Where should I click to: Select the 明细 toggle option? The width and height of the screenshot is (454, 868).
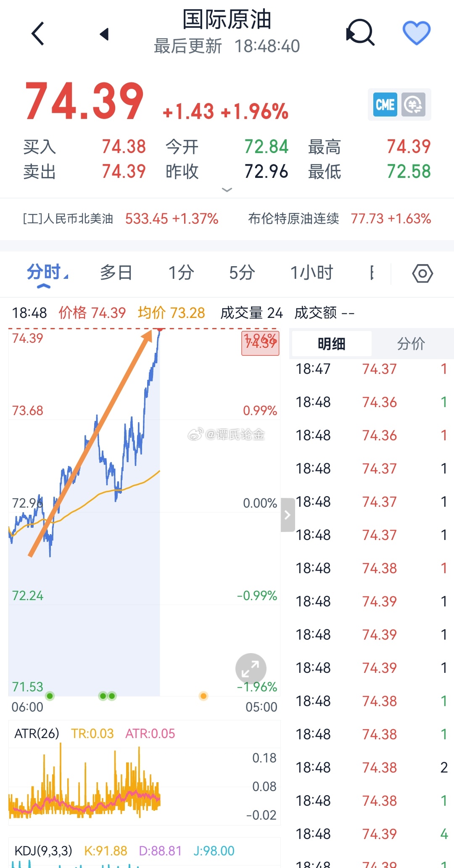tap(331, 344)
